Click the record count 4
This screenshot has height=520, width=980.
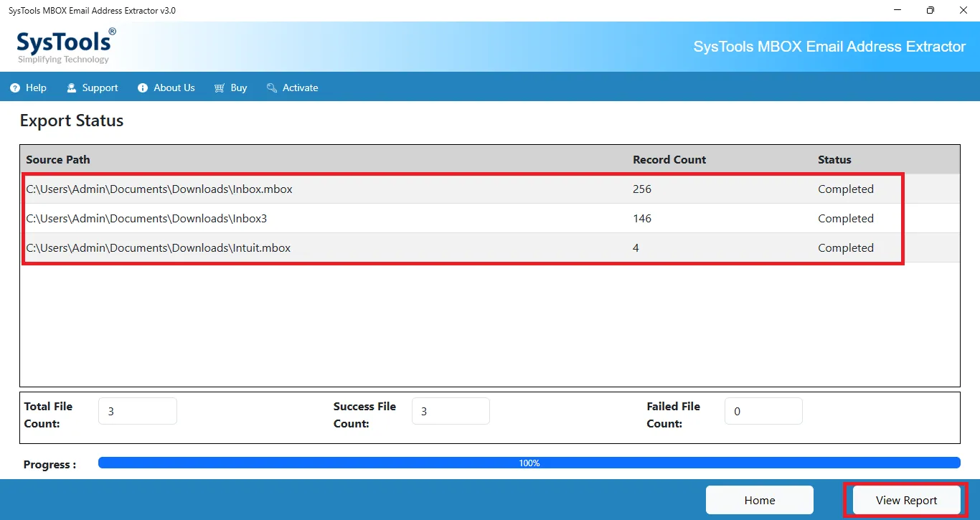coord(636,248)
